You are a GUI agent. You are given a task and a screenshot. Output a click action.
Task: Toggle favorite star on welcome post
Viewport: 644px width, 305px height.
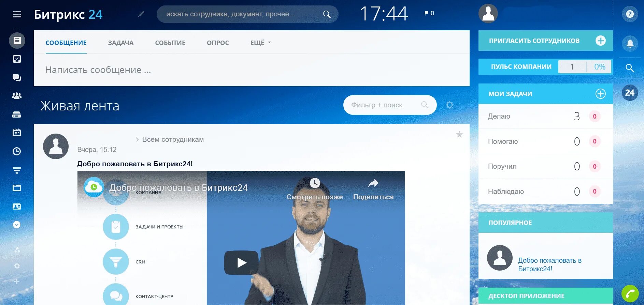[x=459, y=135]
